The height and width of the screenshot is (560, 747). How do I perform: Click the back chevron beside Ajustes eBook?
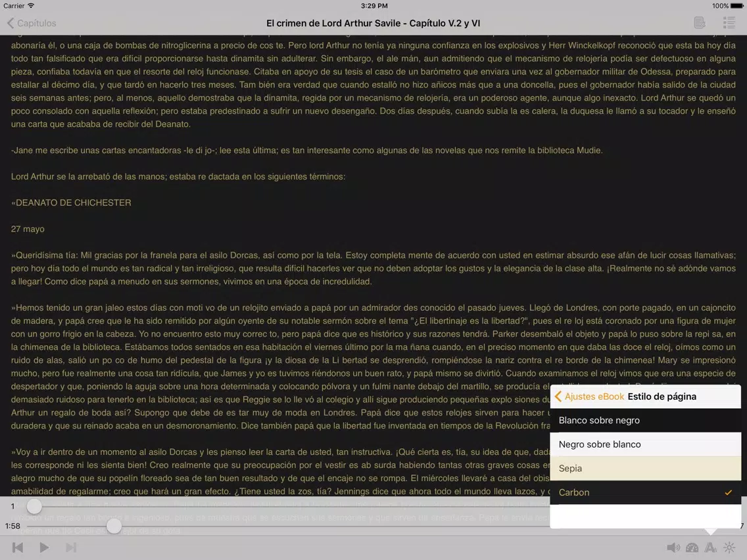[x=558, y=396]
